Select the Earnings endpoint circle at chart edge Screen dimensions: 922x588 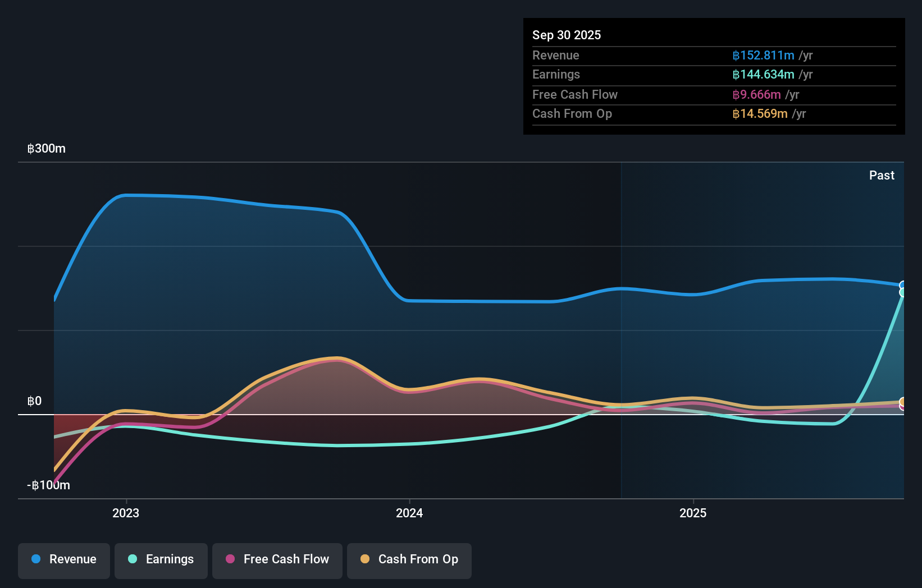point(902,292)
